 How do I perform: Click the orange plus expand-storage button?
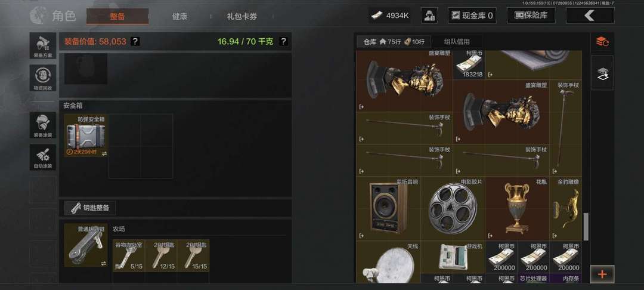[x=602, y=274]
